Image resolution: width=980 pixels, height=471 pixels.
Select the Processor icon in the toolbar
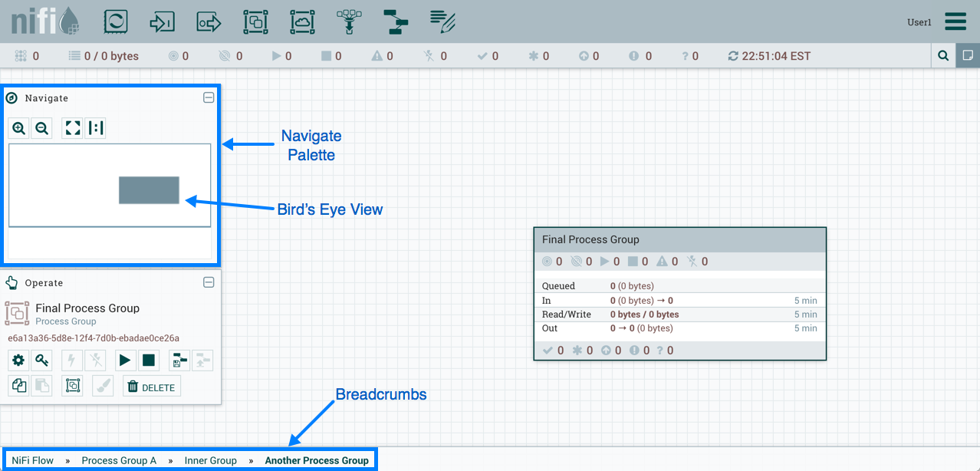tap(116, 21)
